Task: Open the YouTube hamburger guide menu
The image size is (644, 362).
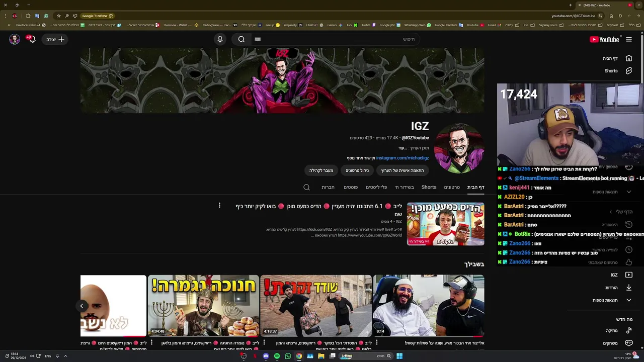Action: [x=629, y=39]
